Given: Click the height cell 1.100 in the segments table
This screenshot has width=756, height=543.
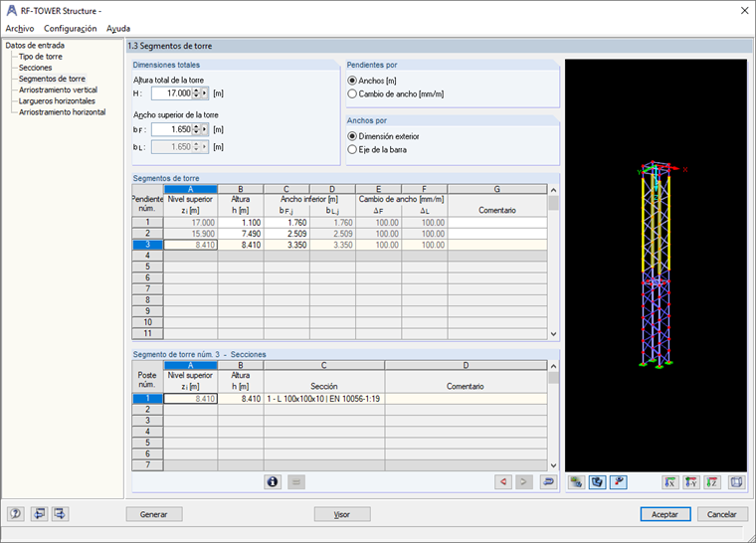Looking at the screenshot, I should click(241, 223).
